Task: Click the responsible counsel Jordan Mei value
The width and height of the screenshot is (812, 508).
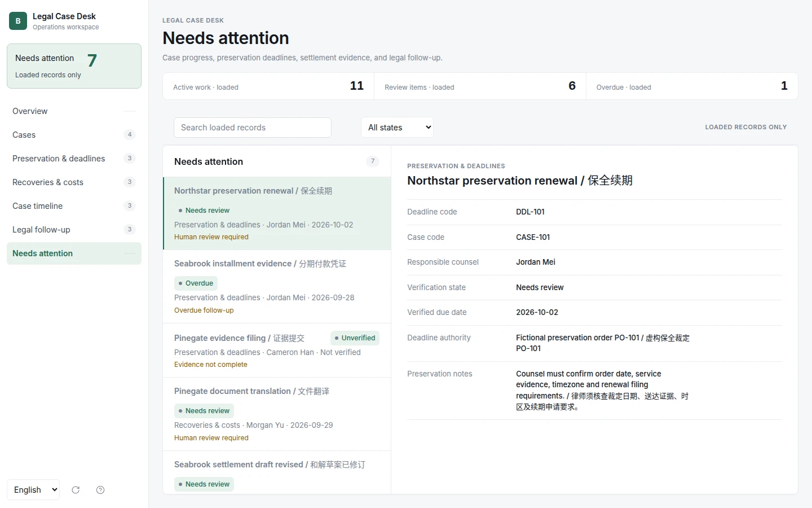Action: coord(536,262)
